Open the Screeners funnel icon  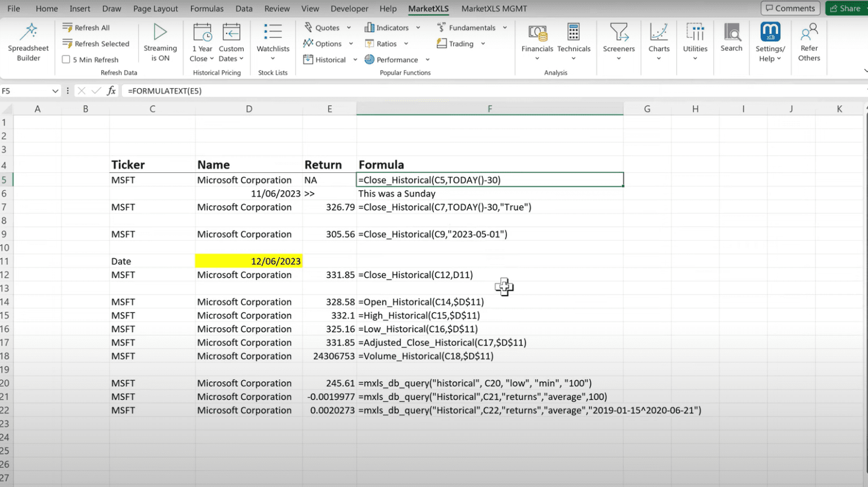pyautogui.click(x=619, y=32)
